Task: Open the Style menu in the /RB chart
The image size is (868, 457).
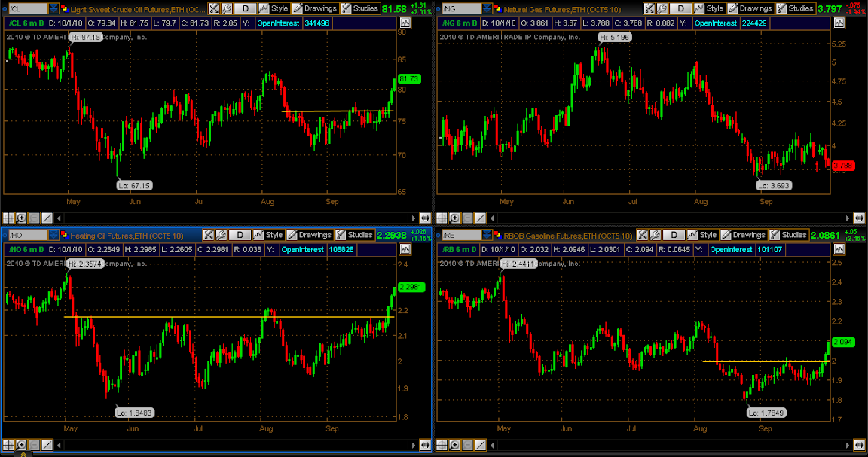Action: (702, 235)
